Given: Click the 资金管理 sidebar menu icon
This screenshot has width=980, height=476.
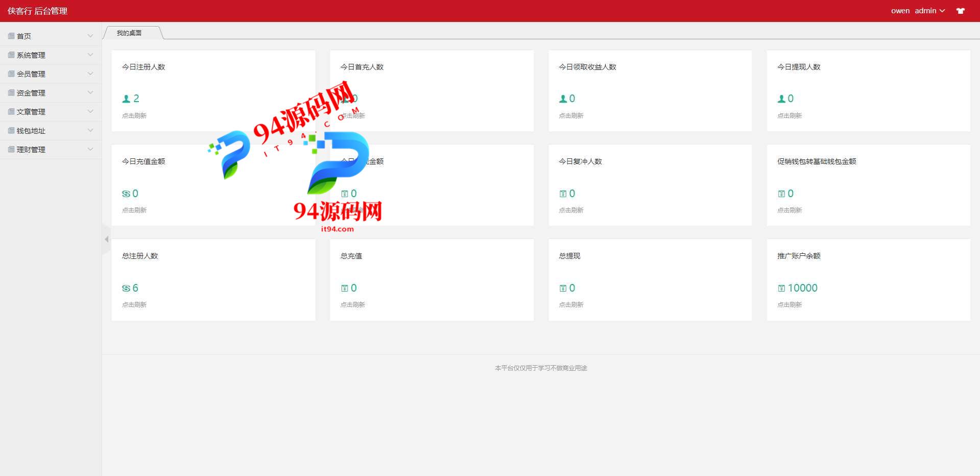Looking at the screenshot, I should (x=11, y=92).
